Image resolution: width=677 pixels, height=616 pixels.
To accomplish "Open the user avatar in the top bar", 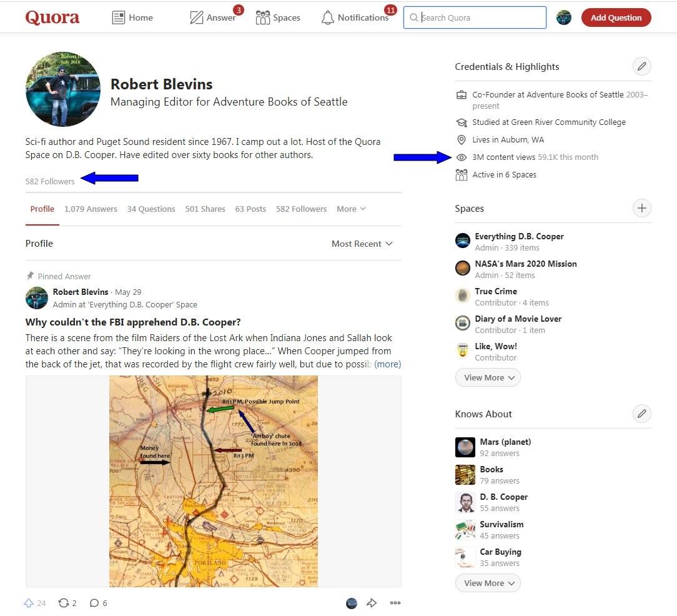I will click(563, 17).
